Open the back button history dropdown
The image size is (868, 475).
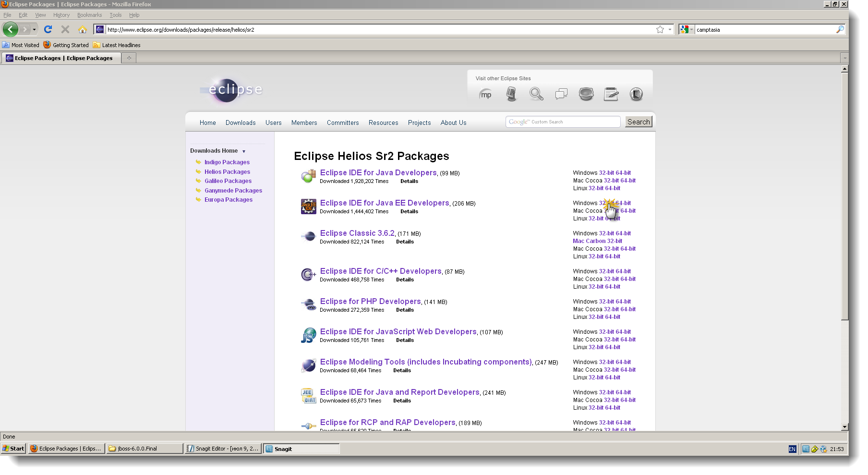click(x=33, y=29)
